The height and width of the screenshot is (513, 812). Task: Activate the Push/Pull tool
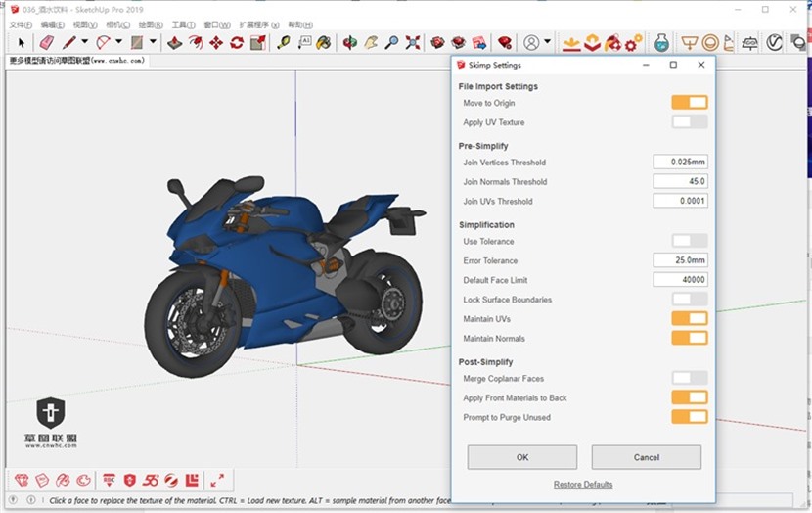175,42
